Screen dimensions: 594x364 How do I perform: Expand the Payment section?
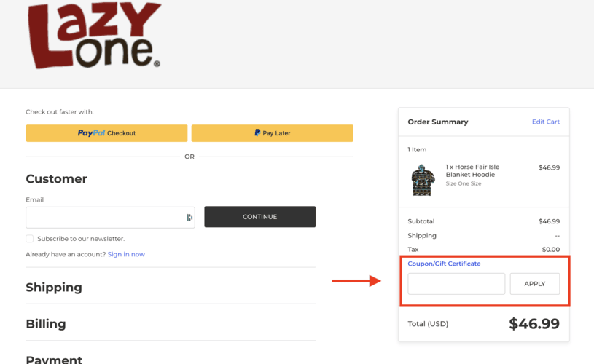click(x=54, y=359)
